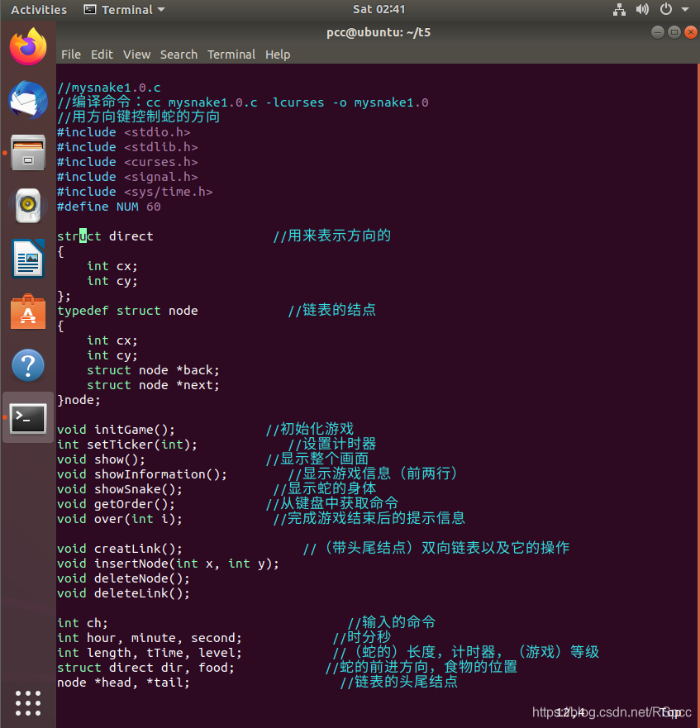
Task: Click '#include <curses.h>' line
Action: click(127, 162)
